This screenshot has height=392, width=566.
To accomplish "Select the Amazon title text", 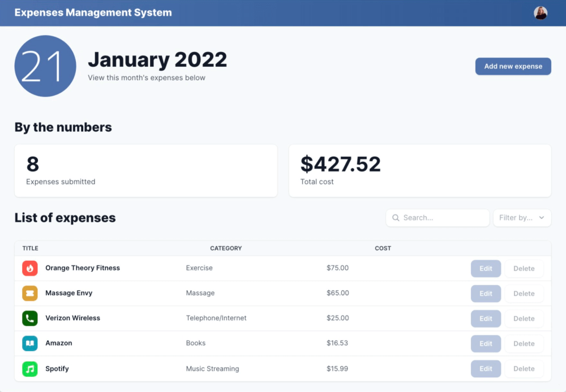I will 59,343.
